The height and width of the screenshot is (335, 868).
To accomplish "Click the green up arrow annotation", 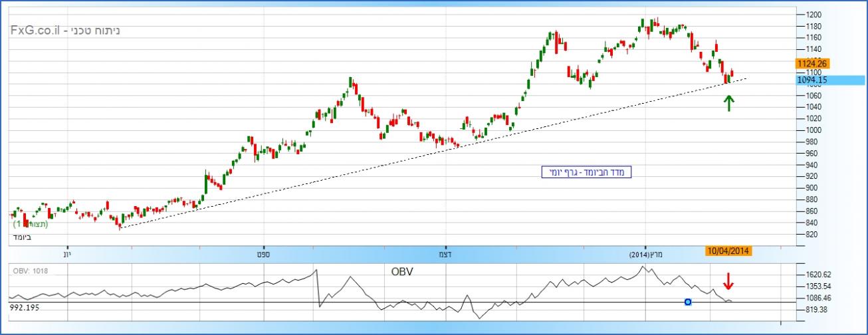I will (x=728, y=103).
